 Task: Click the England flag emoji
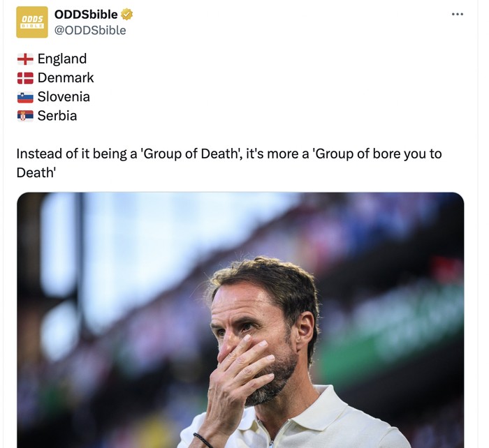coord(25,59)
